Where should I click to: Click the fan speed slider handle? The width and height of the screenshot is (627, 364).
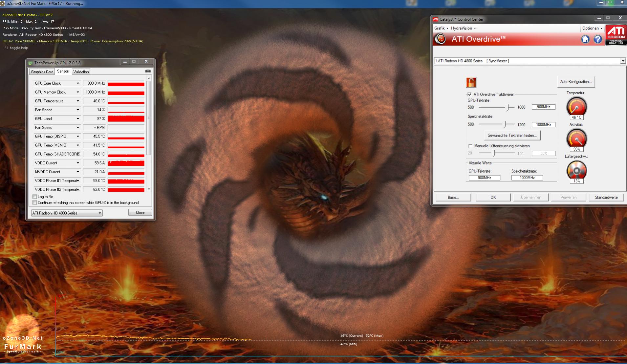tap(494, 153)
